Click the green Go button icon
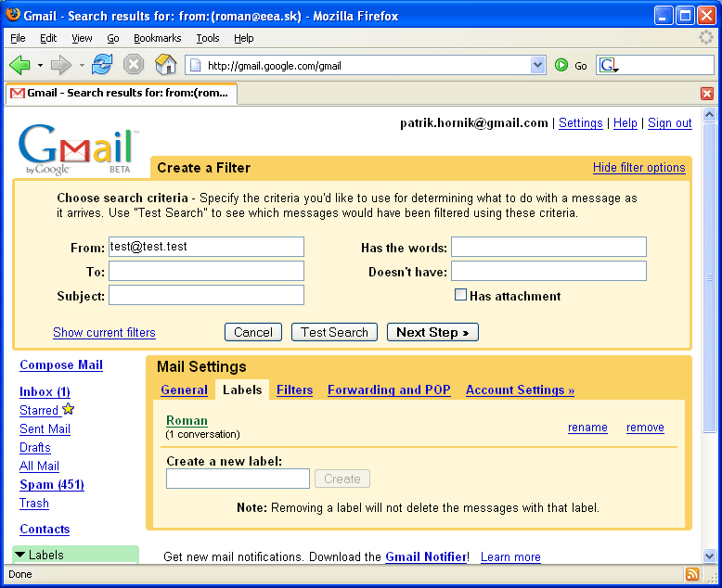 (561, 66)
